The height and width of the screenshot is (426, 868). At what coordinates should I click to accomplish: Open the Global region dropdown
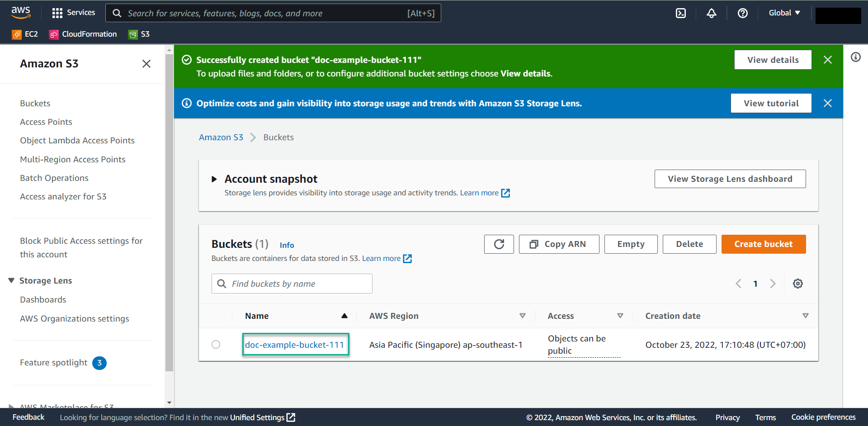coord(784,13)
